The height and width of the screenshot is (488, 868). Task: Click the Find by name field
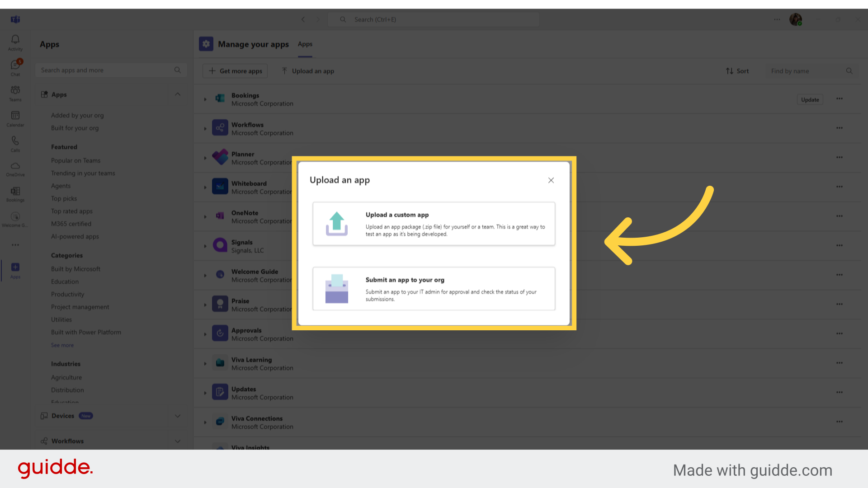tap(811, 71)
